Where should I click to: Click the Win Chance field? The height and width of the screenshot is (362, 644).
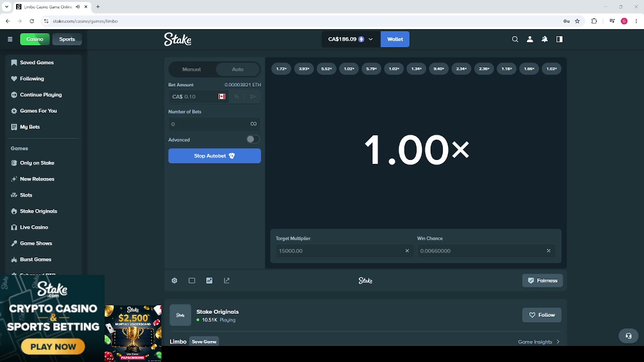coord(486,251)
